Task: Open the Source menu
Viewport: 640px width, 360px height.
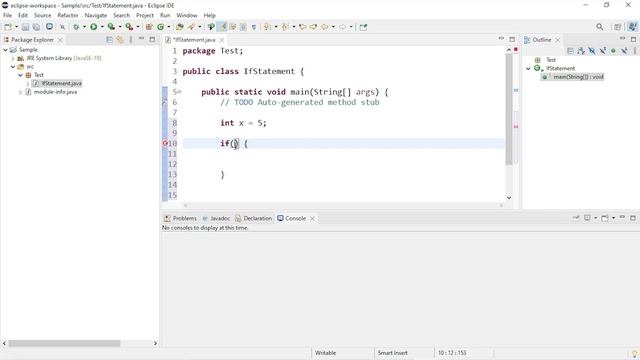Action: click(x=42, y=15)
